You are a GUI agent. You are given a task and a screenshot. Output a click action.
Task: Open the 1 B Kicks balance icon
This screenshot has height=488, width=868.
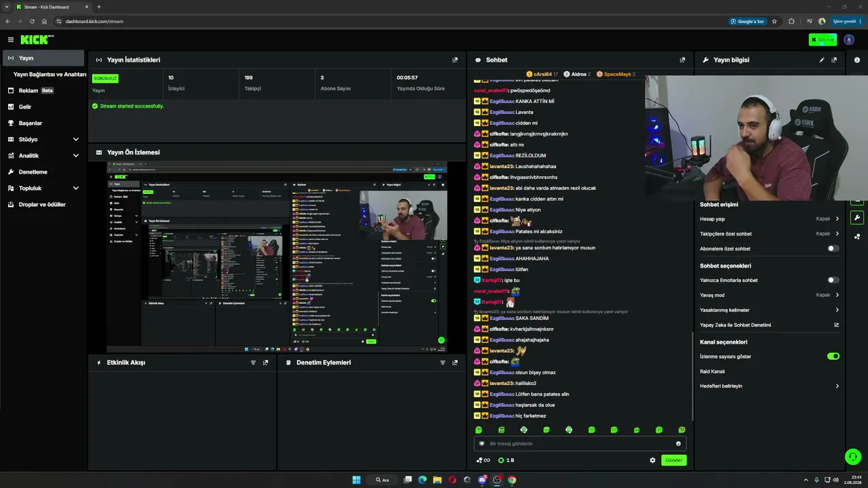pyautogui.click(x=506, y=460)
